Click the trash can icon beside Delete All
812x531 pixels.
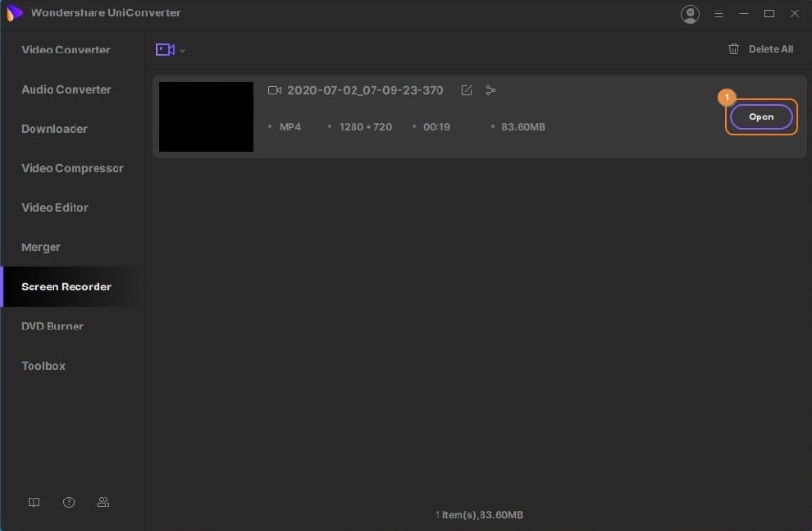734,49
